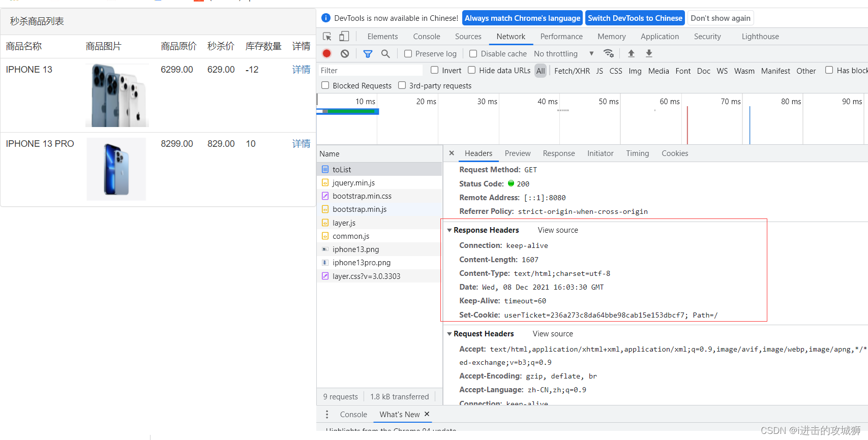Image resolution: width=868 pixels, height=440 pixels.
Task: Clear the network log
Action: [x=345, y=53]
